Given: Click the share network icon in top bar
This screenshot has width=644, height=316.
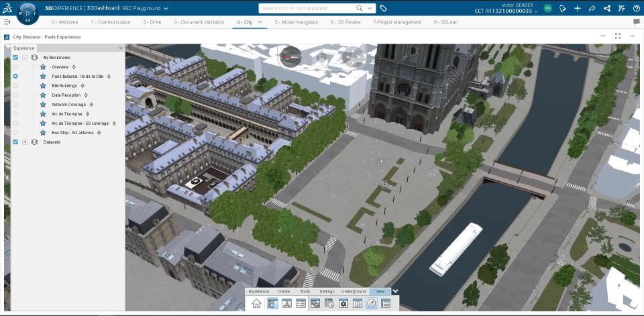Looking at the screenshot, I should [x=607, y=9].
